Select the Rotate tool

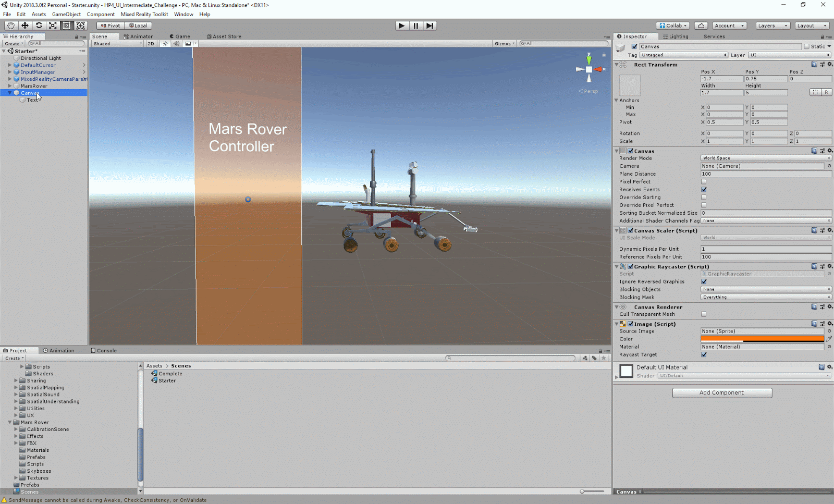coord(39,26)
